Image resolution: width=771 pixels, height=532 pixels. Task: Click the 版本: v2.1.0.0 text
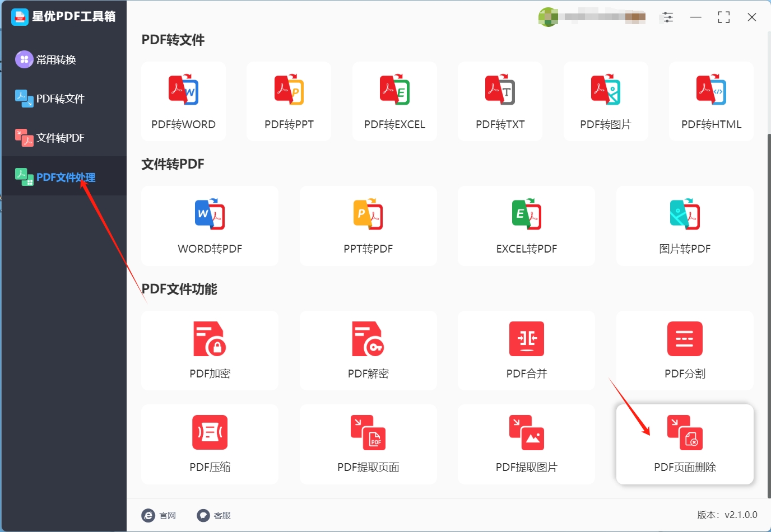(727, 515)
